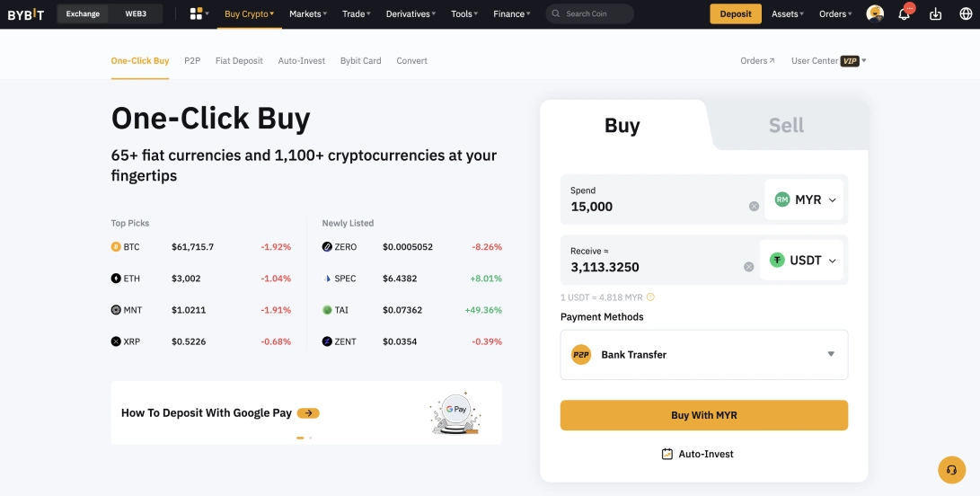Click the Buy With MYR button
The width and height of the screenshot is (980, 496).
pyautogui.click(x=703, y=415)
